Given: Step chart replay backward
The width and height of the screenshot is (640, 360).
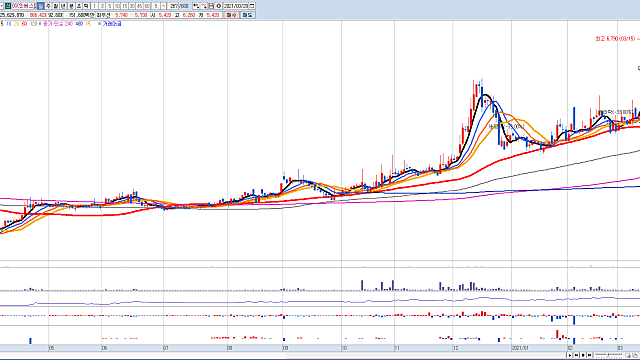Looking at the screenshot, I should click(576, 356).
